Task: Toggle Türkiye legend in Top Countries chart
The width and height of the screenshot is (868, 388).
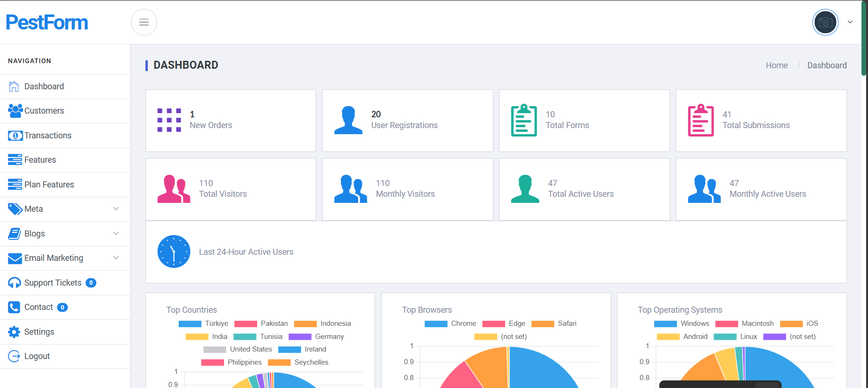Action: pyautogui.click(x=203, y=323)
